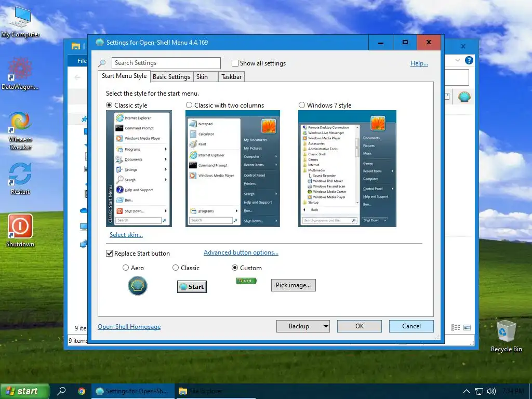Visit the Open-Shell Homepage link
The image size is (532, 399).
[x=129, y=326]
